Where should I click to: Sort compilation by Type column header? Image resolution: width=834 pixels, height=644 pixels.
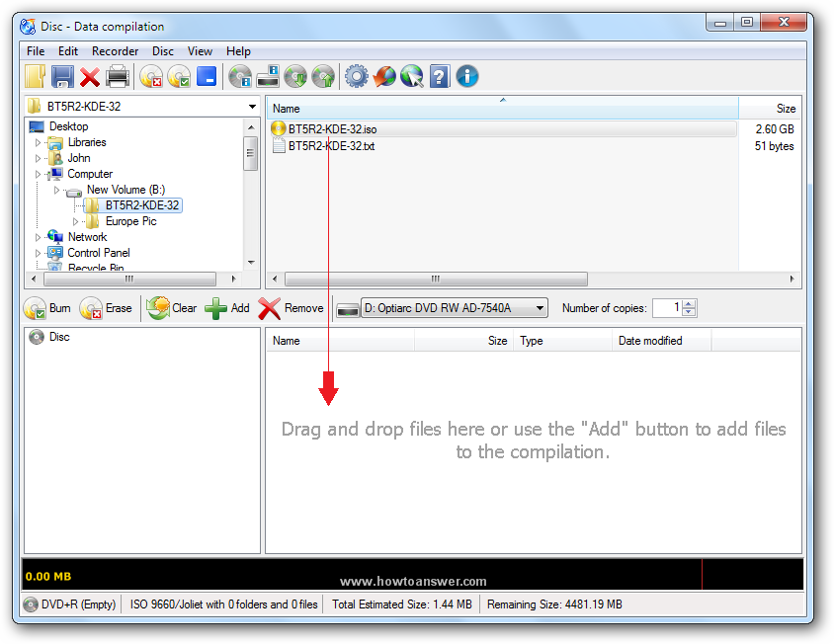562,341
